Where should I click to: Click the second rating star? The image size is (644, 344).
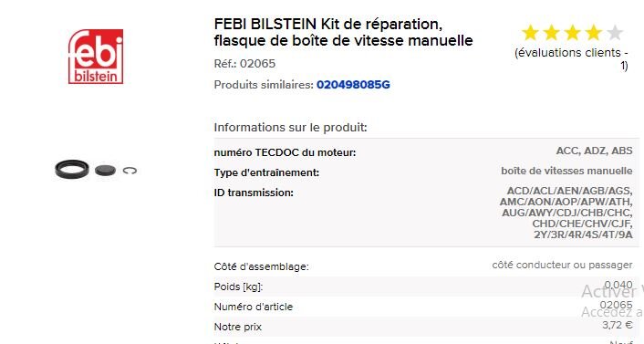552,33
